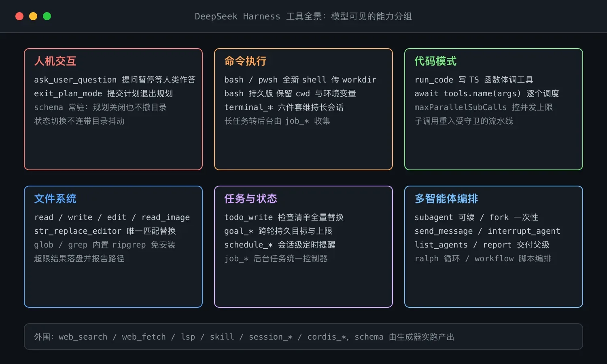The width and height of the screenshot is (607, 364).
Task: Click the line "read / write / edit / read_image"
Action: tap(112, 217)
